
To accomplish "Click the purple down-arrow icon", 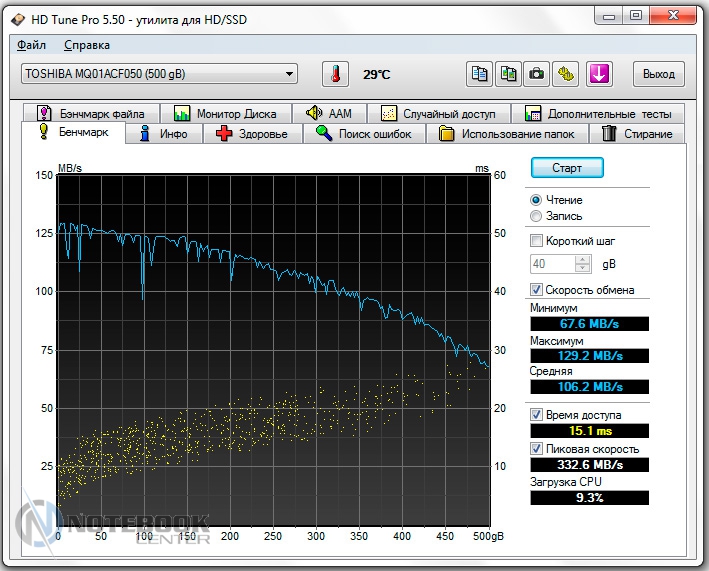I will (x=600, y=74).
